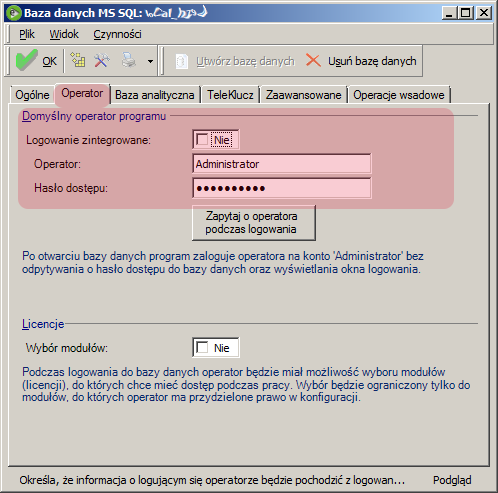Click the yellow grid wizard toolbar icon
The width and height of the screenshot is (498, 493).
point(78,61)
